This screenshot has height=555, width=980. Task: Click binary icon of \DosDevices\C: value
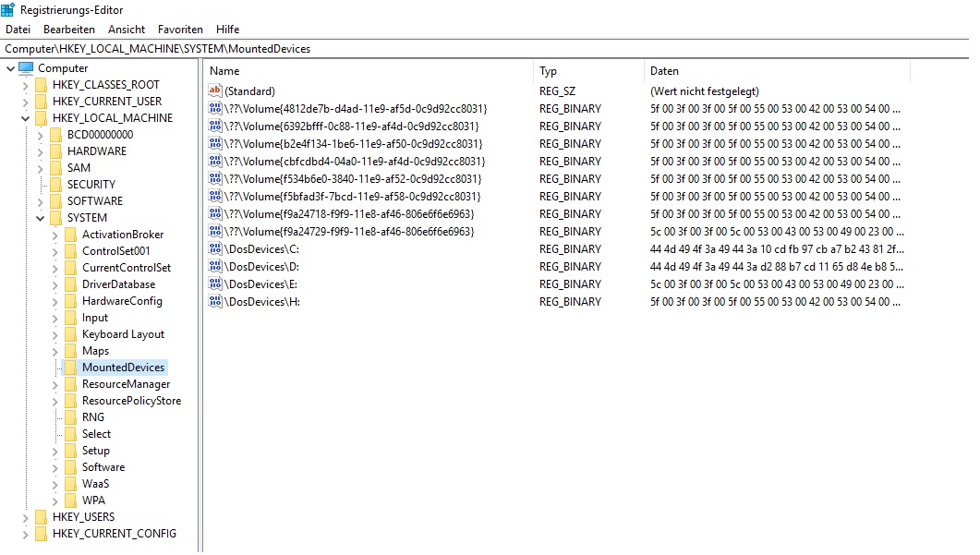(215, 248)
